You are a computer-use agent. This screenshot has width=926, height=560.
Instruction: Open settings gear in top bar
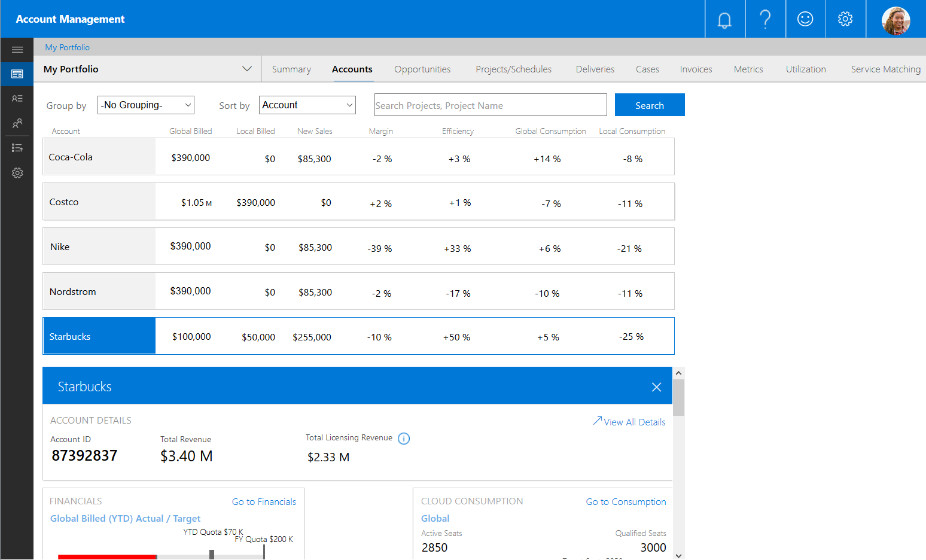845,19
